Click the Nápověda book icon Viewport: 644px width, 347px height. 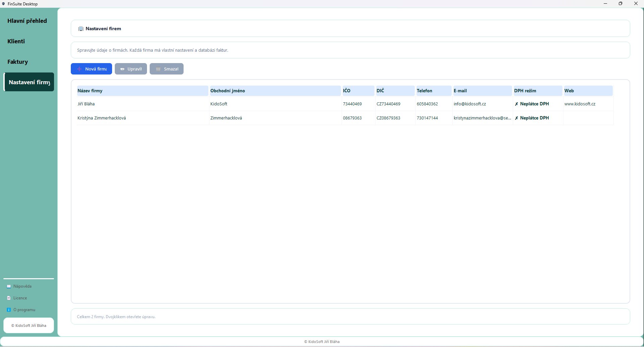9,286
